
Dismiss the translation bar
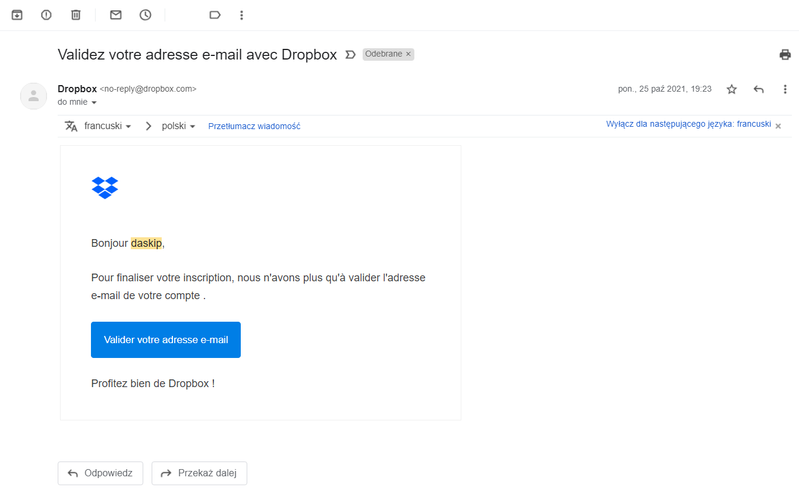coord(778,126)
